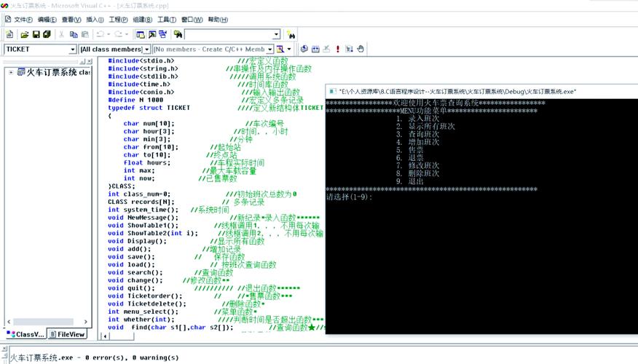The image size is (638, 364).
Task: Click the 'typedef struct TICKET' code line
Action: coord(149,108)
